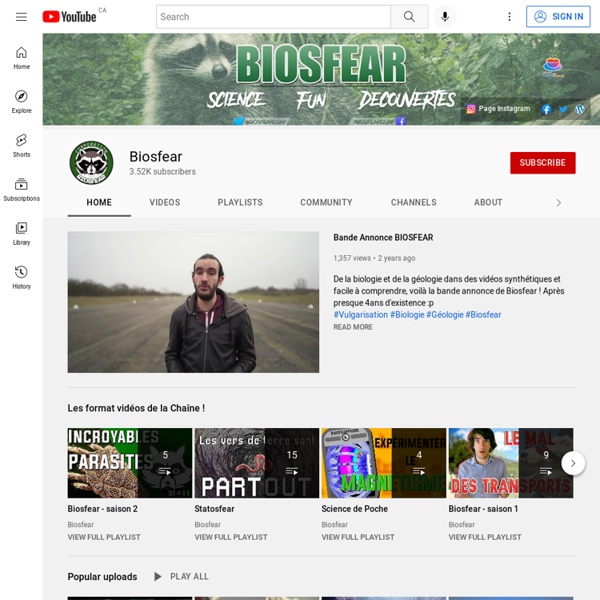Click Biosfear channel name under Science de Poche
This screenshot has height=600, width=600.
click(x=334, y=524)
